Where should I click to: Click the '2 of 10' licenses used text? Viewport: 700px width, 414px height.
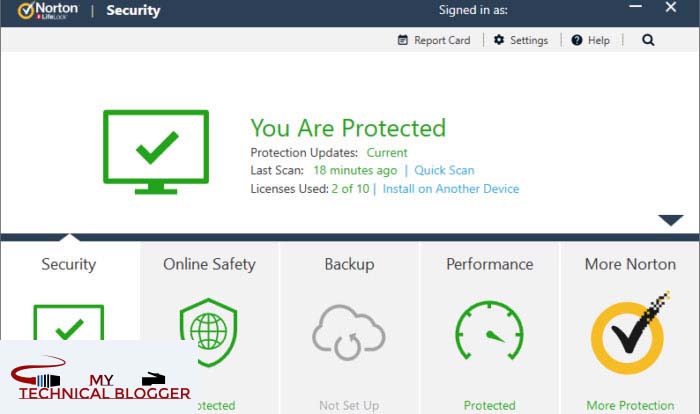[350, 188]
